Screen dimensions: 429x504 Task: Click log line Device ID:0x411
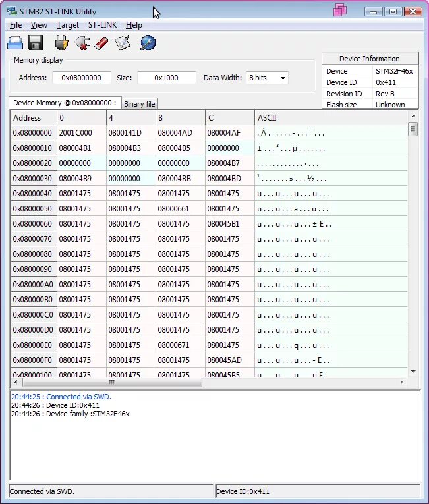[x=55, y=405]
